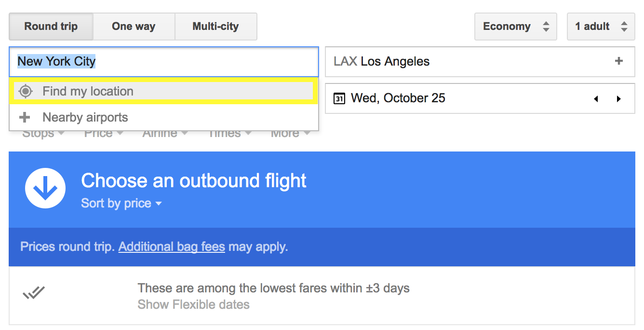644x330 pixels.
Task: Click the 1 adult passenger stepper arrows
Action: (624, 26)
